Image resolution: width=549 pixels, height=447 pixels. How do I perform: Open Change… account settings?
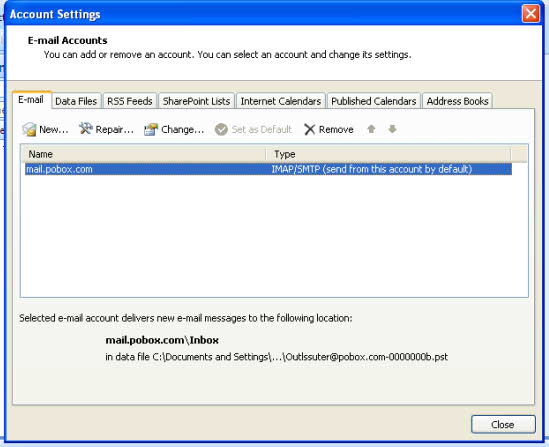pos(174,130)
